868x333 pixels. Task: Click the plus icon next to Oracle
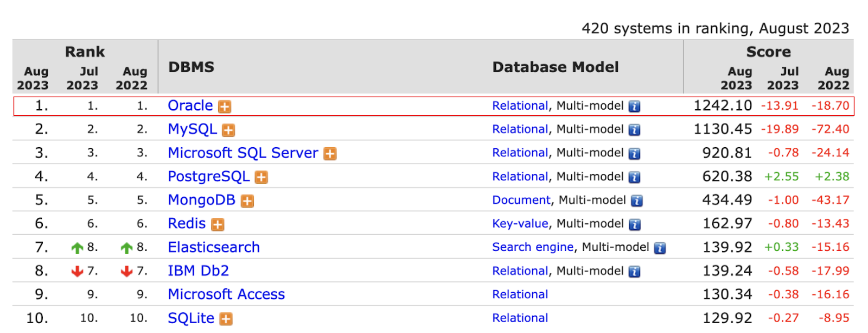click(225, 106)
